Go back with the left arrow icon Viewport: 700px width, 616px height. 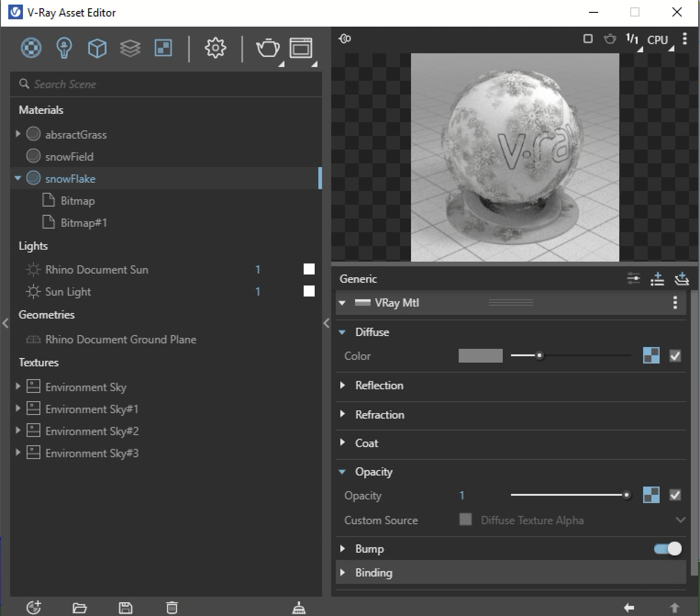click(629, 608)
